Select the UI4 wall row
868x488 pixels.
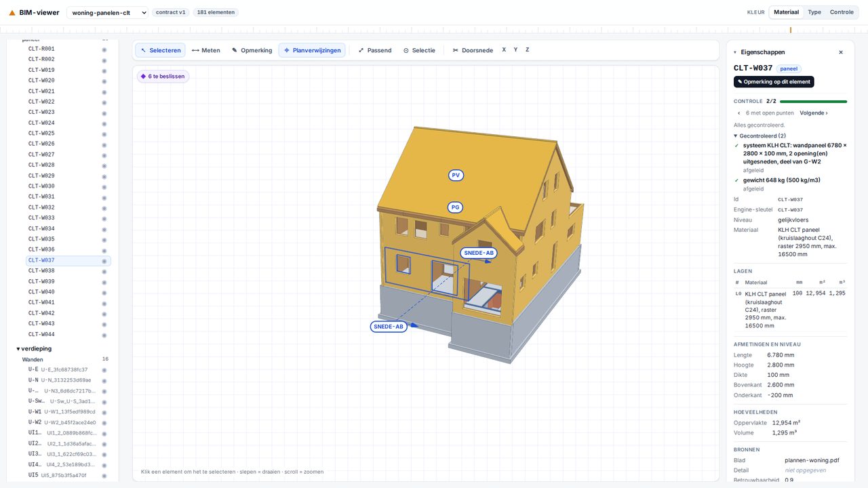coord(68,465)
